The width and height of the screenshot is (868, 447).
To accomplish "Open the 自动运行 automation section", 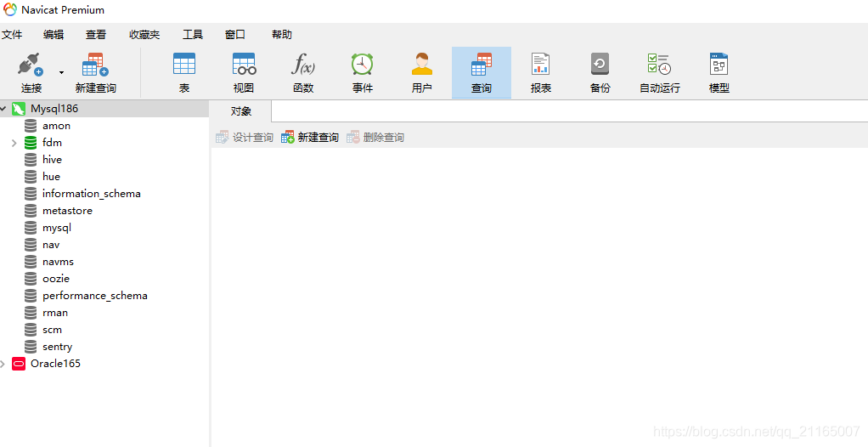I will pyautogui.click(x=659, y=72).
